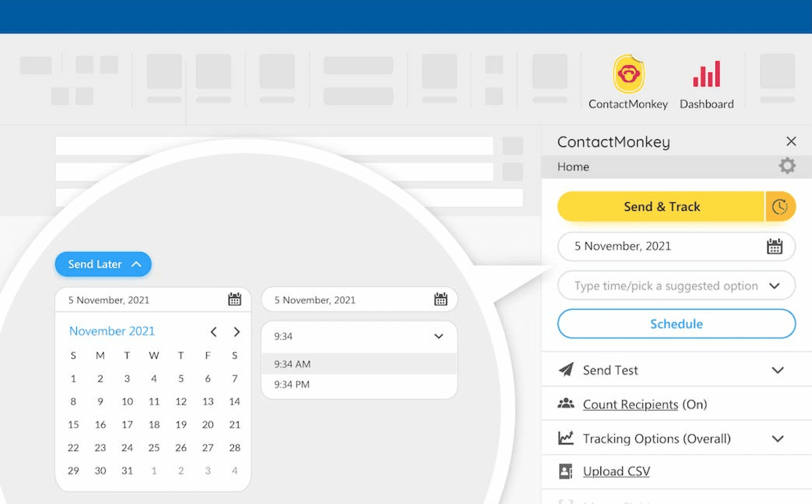The height and width of the screenshot is (504, 812).
Task: Select November 22 in the calendar
Action: [x=73, y=448]
